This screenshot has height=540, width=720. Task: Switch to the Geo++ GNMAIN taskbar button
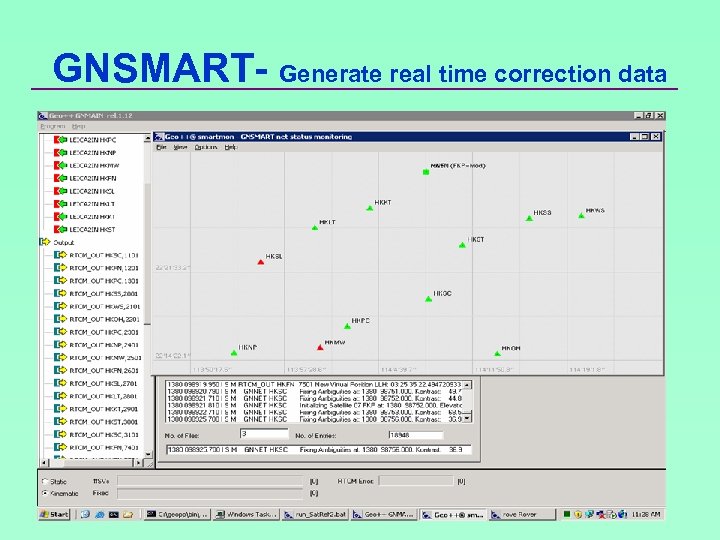[x=384, y=515]
